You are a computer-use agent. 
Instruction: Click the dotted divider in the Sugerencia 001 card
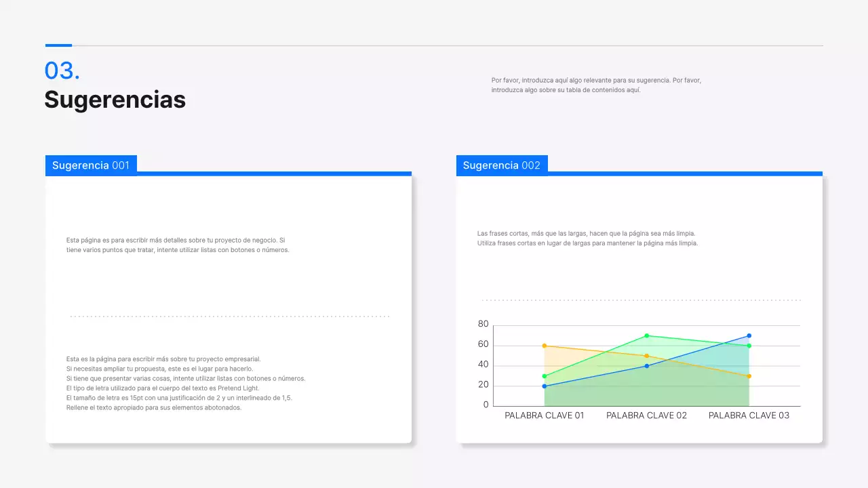coord(229,317)
